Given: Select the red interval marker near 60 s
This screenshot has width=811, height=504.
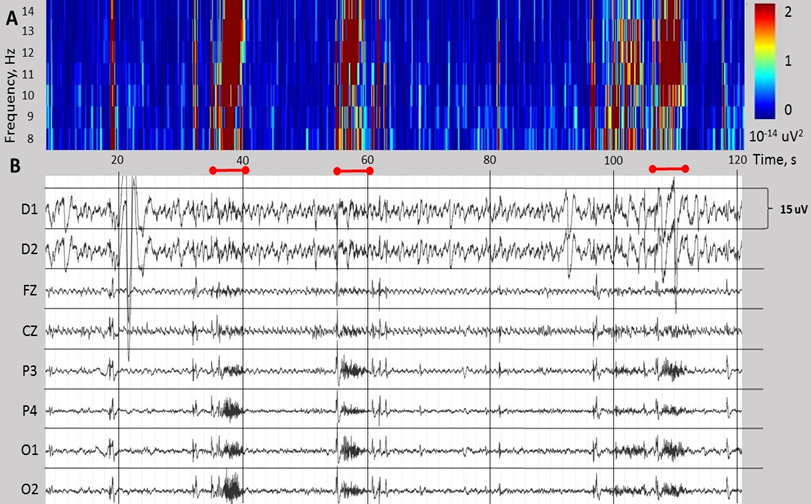Looking at the screenshot, I should (x=353, y=171).
